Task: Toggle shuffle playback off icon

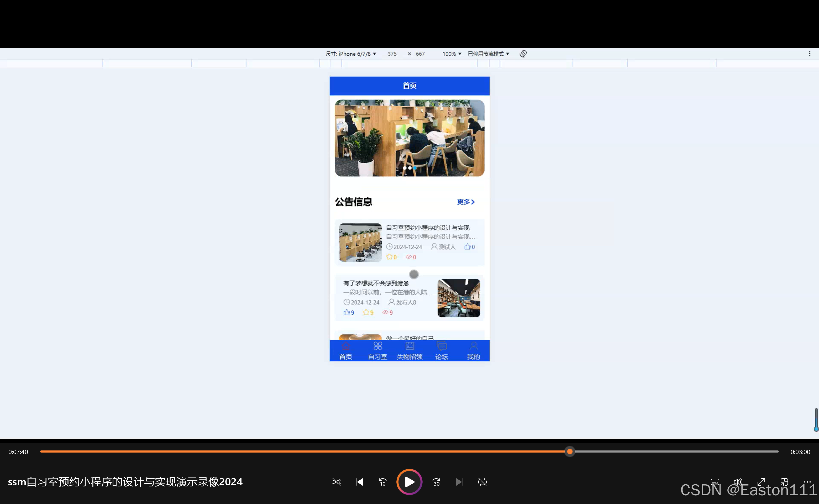Action: pyautogui.click(x=336, y=482)
